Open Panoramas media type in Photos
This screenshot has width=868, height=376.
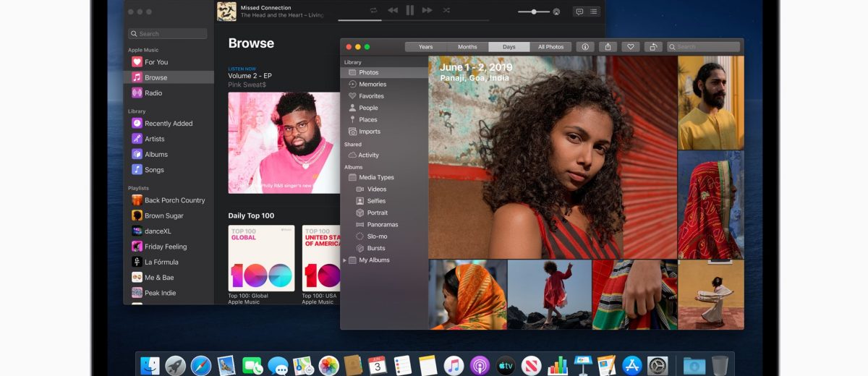click(x=384, y=225)
